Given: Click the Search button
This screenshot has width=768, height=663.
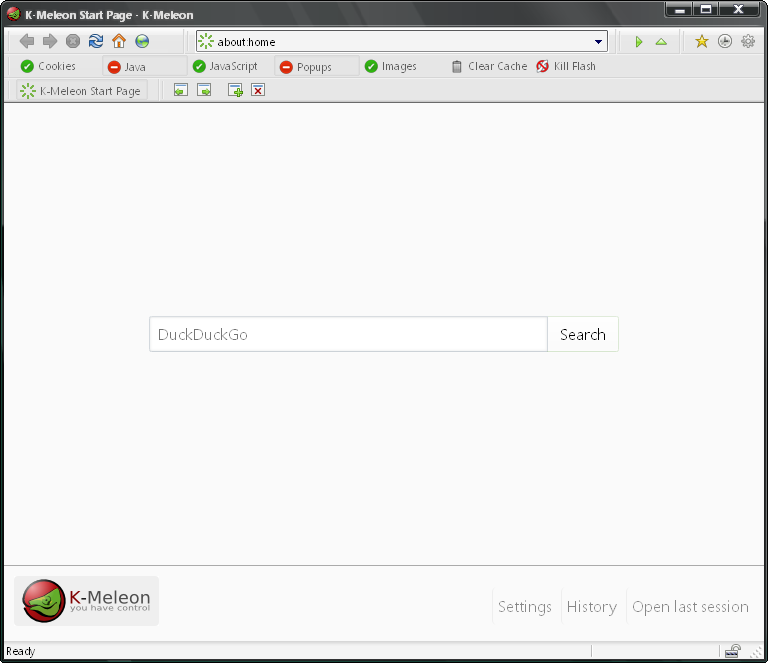Looking at the screenshot, I should 583,334.
